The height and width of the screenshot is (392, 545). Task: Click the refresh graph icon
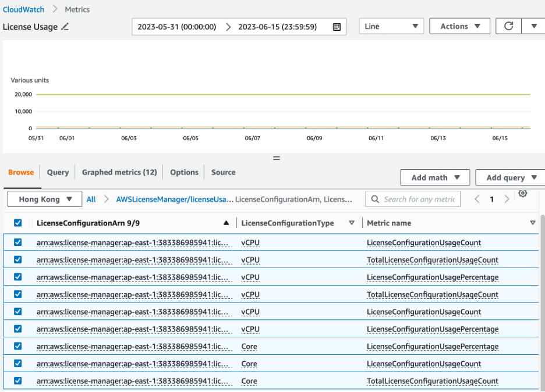tap(508, 26)
